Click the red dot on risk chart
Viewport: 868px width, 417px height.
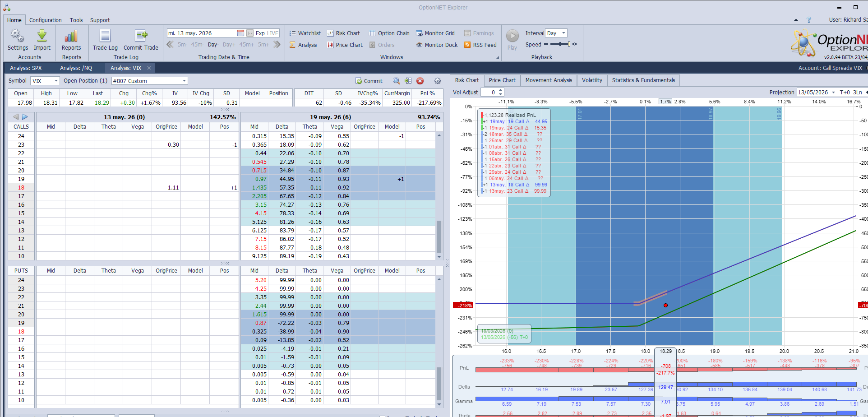(665, 306)
